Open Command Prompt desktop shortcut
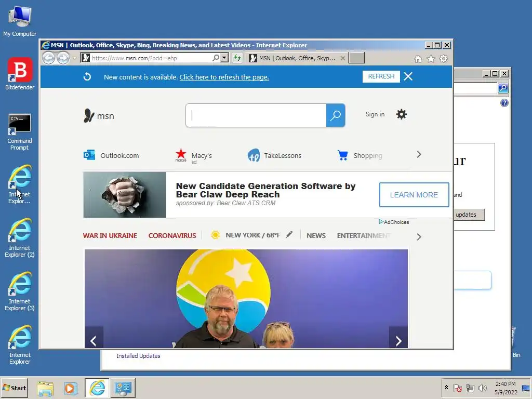The height and width of the screenshot is (399, 532). click(x=20, y=132)
